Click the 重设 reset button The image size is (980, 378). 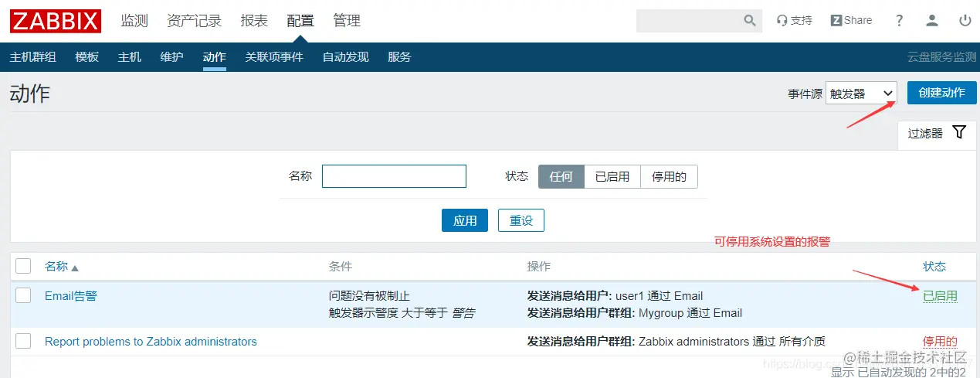click(521, 220)
